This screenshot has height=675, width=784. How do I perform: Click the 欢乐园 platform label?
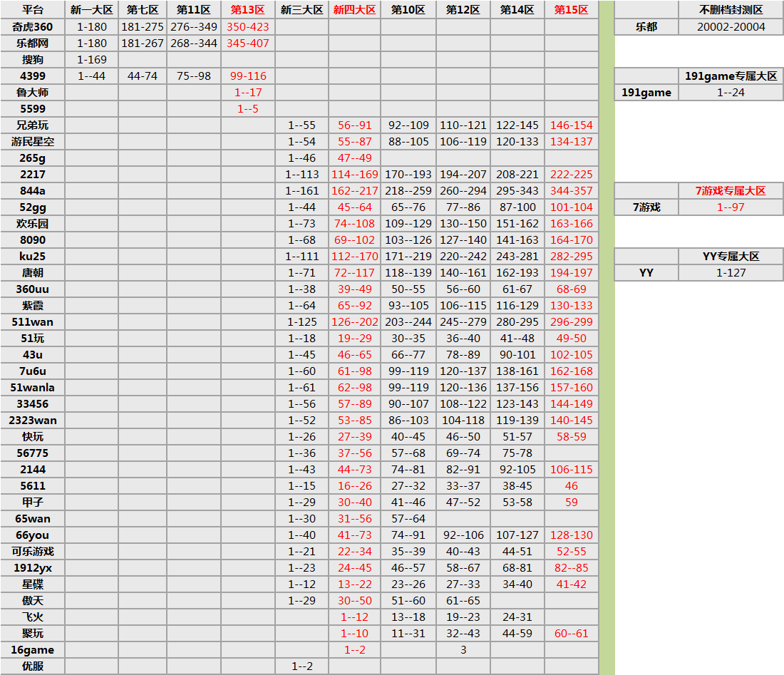point(33,224)
